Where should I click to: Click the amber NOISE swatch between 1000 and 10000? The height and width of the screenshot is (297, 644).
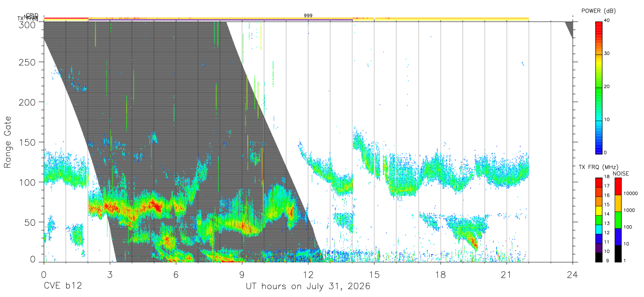[618, 203]
